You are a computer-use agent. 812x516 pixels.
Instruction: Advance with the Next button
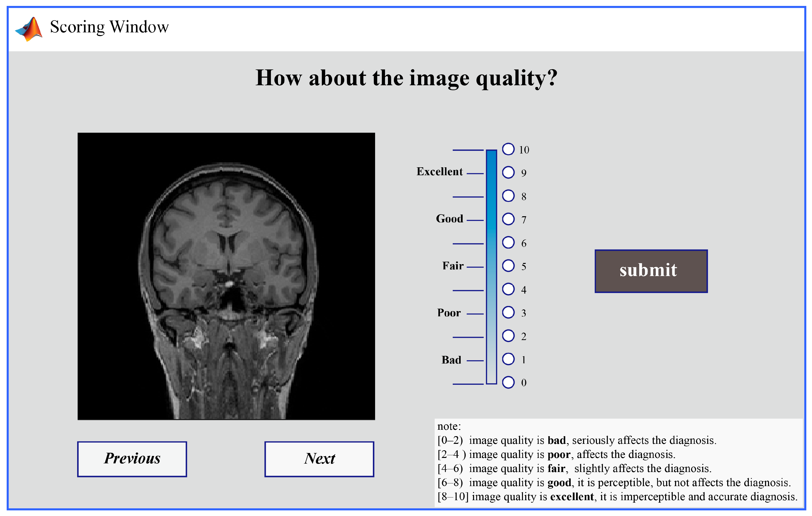click(x=319, y=459)
